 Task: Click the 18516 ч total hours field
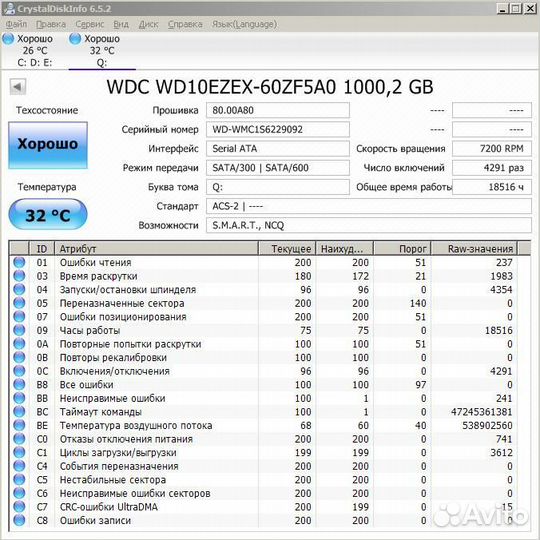point(491,187)
